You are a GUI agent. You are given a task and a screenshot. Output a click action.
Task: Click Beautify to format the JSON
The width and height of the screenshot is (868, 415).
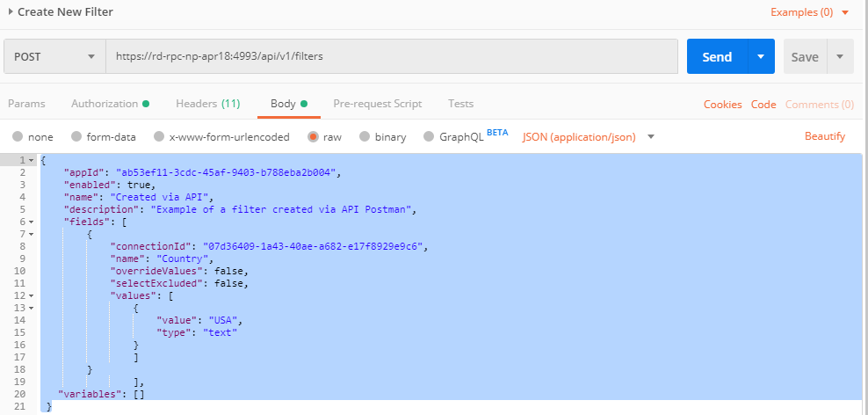824,136
